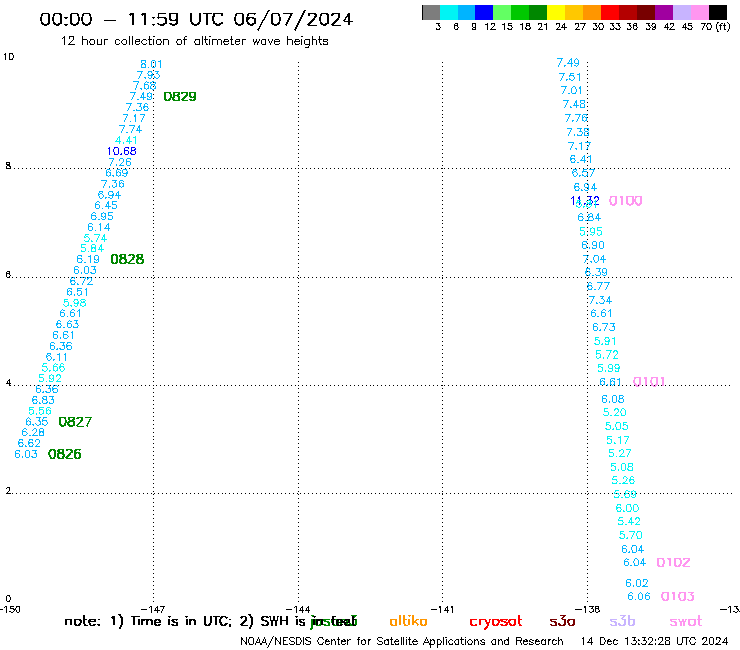Click the 6.14 wave height value

[x=99, y=227]
